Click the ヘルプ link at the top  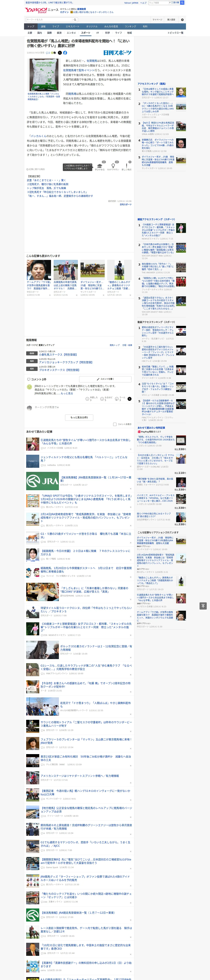click(x=143, y=3)
